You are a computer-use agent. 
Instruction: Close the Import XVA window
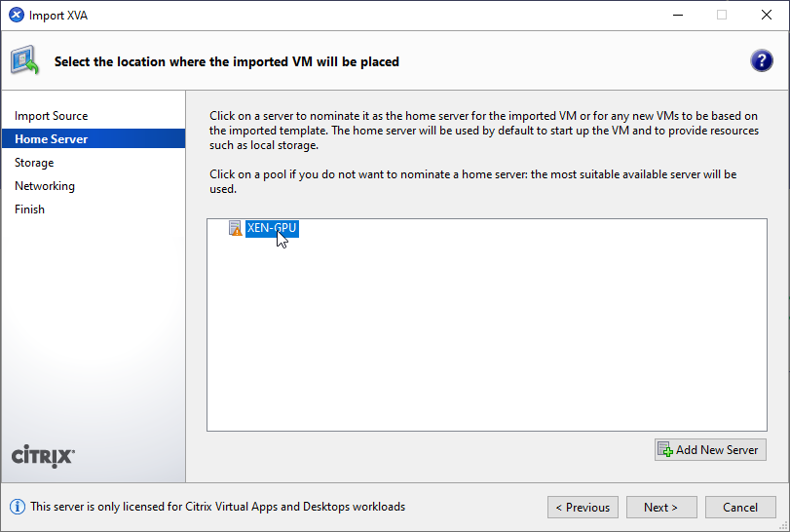(767, 15)
